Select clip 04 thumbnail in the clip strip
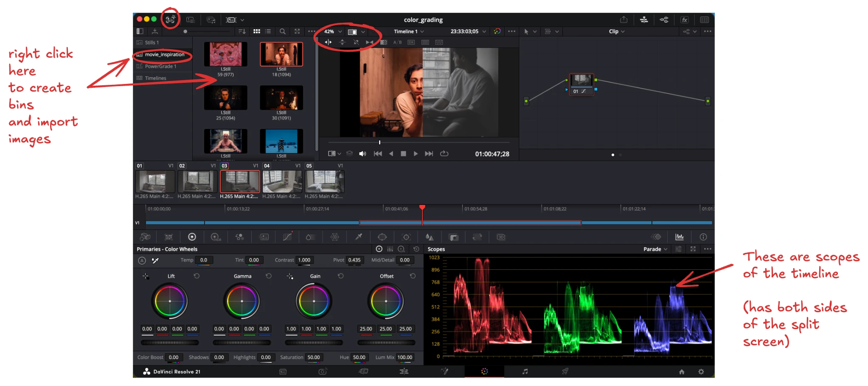868x386 pixels. pyautogui.click(x=282, y=182)
